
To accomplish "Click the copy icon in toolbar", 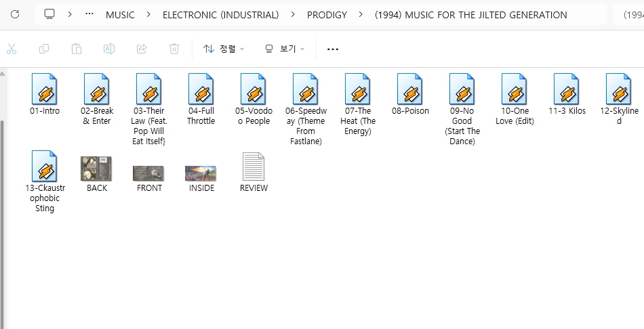I will 44,49.
